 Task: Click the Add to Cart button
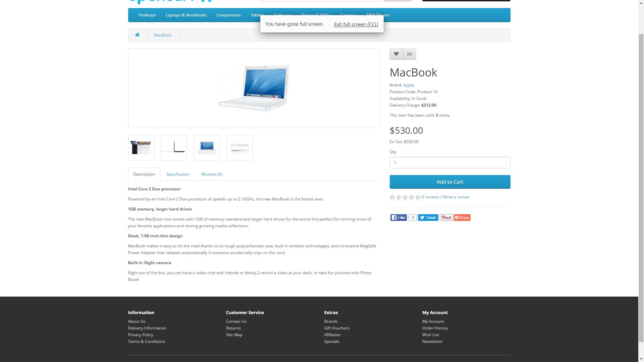(x=450, y=182)
